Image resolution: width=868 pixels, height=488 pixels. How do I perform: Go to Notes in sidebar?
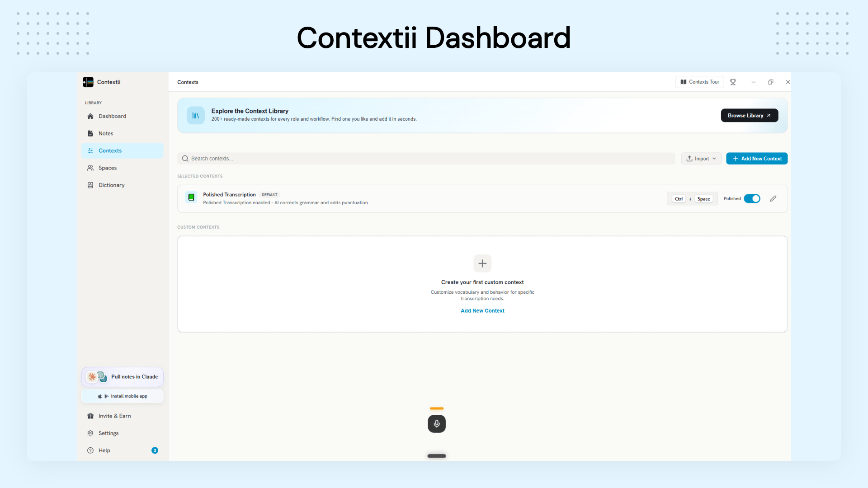coord(122,133)
